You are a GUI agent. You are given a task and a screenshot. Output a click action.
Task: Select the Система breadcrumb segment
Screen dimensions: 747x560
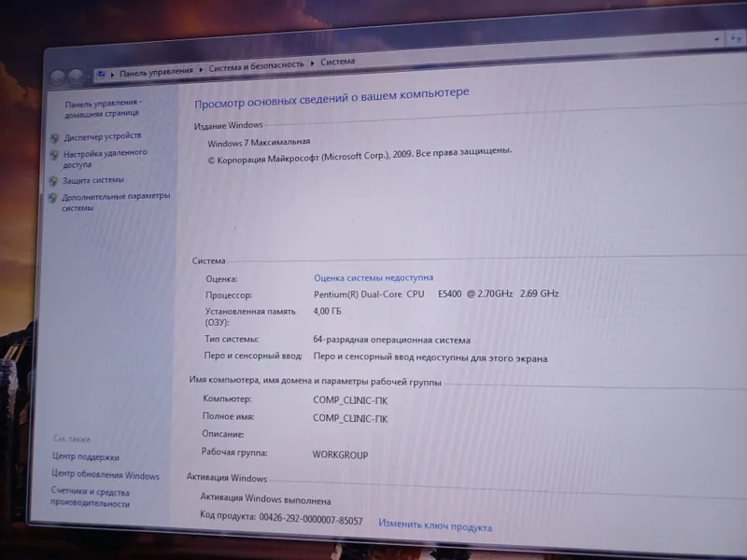(x=337, y=62)
